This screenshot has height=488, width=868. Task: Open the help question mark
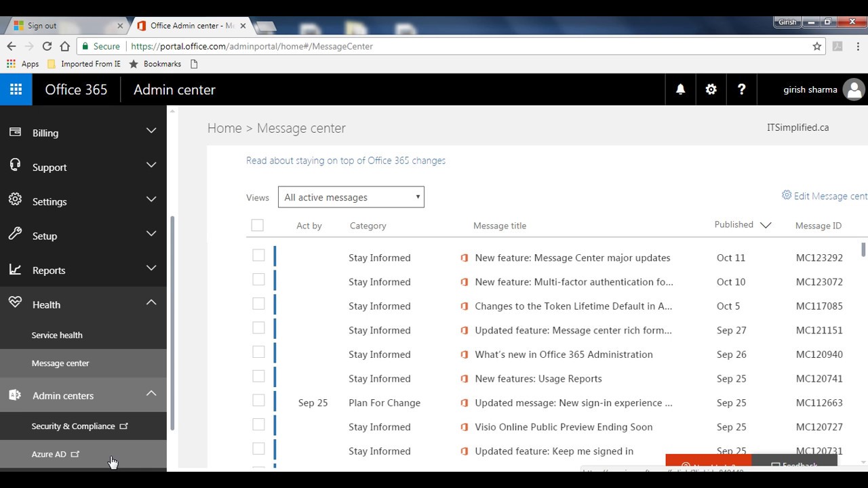click(741, 89)
